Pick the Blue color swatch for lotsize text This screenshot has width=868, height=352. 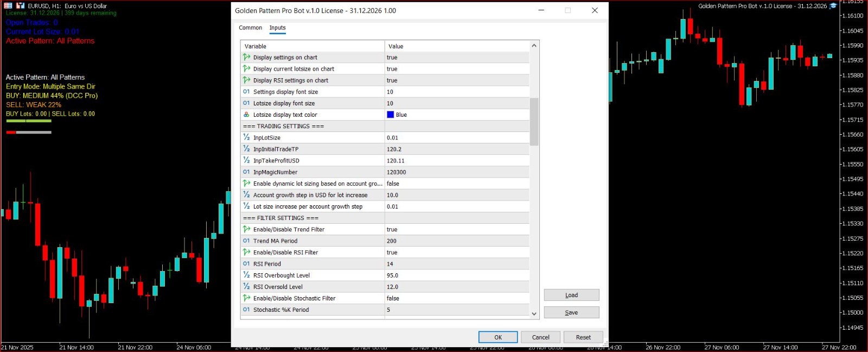390,115
